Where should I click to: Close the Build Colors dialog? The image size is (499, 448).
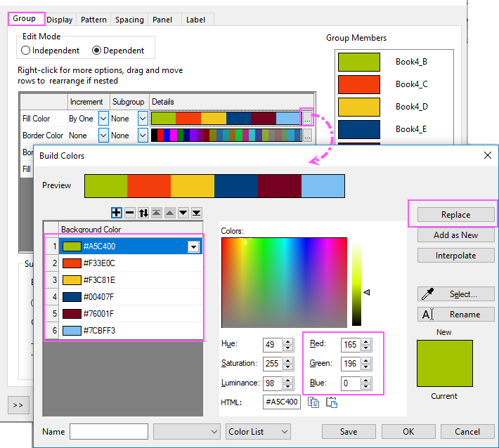pos(488,155)
